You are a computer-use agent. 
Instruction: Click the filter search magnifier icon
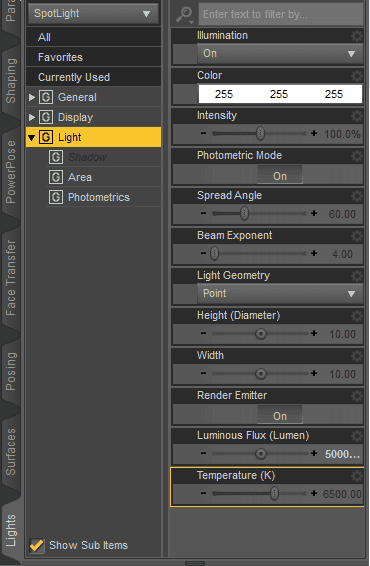185,14
